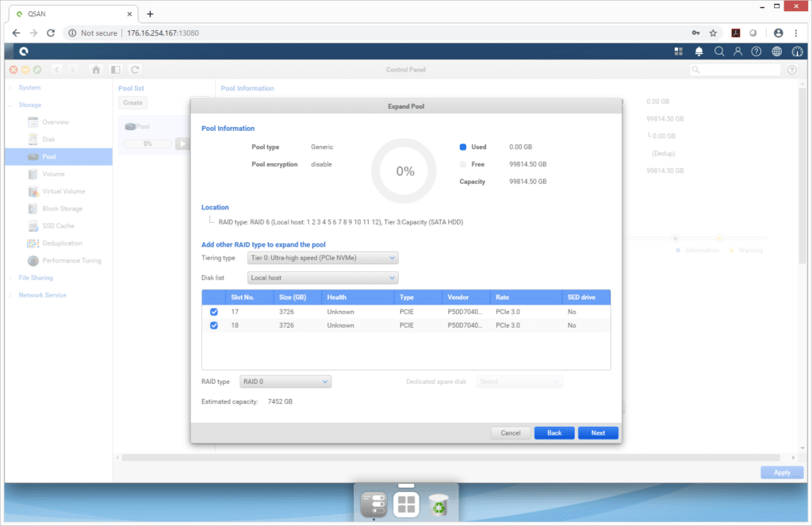Open the Disk item in sidebar
The image size is (812, 526).
point(48,140)
